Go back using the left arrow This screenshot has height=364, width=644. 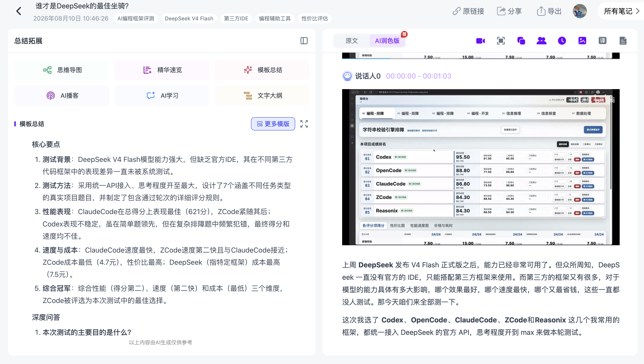coord(19,11)
